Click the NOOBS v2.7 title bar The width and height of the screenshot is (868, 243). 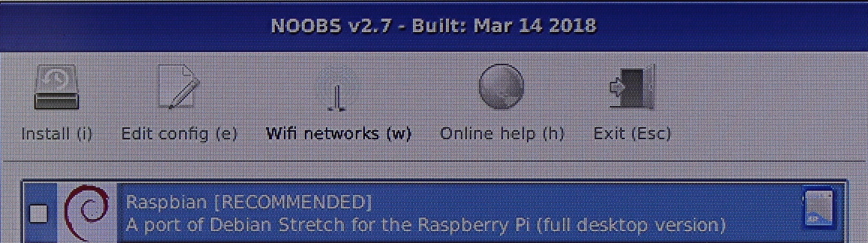point(434,27)
